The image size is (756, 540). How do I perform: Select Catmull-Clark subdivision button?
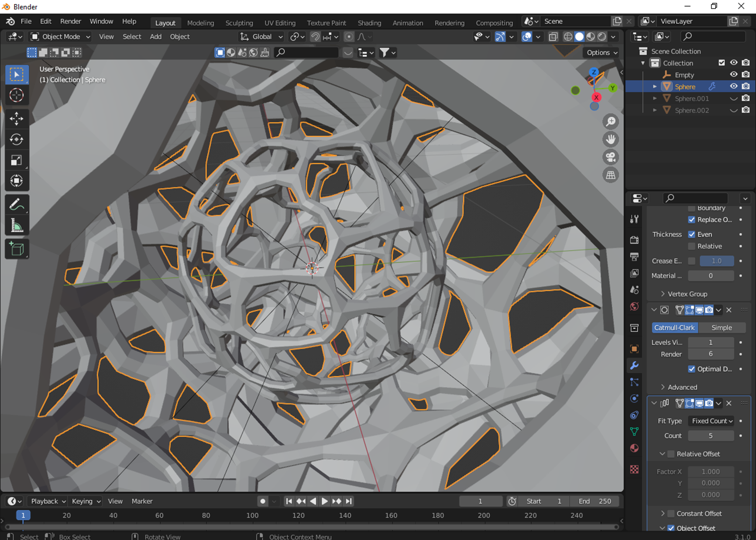click(674, 327)
